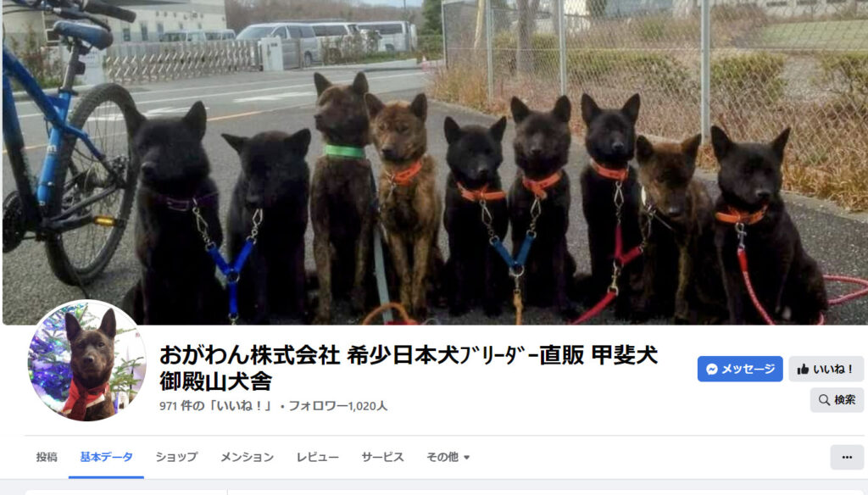Click the 検索 button
The height and width of the screenshot is (495, 868).
click(837, 400)
